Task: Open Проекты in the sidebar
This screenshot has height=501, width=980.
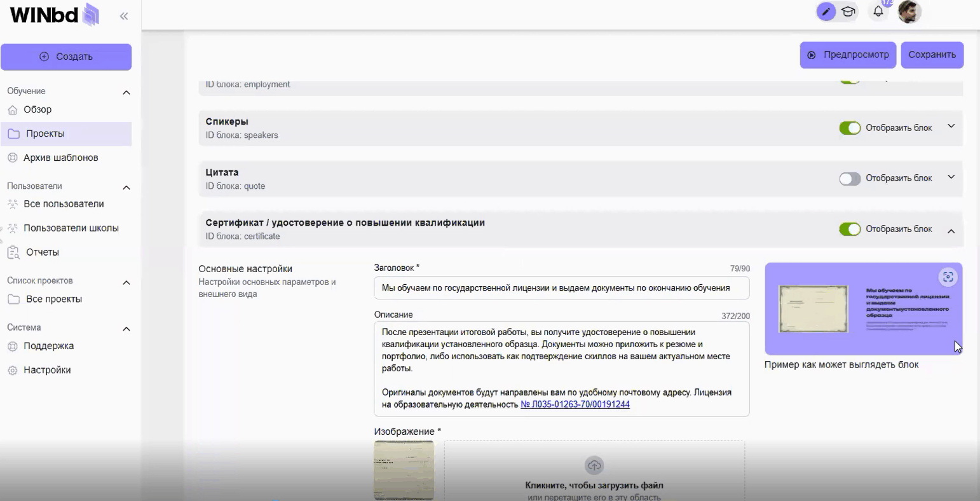Action: [x=66, y=134]
